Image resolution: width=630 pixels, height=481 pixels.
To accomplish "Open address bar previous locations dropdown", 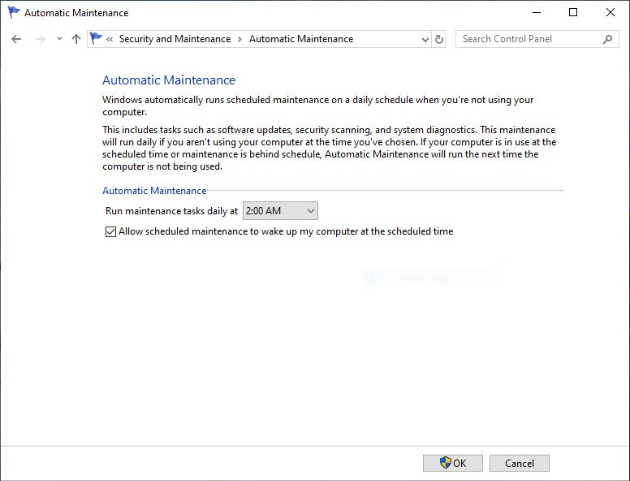I will (x=424, y=39).
